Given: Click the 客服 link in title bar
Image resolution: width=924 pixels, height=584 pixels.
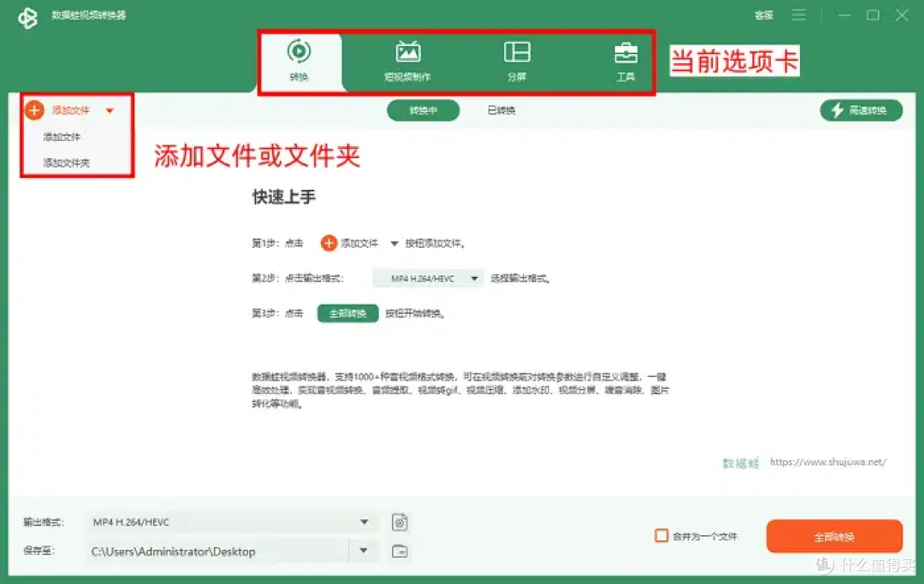Looking at the screenshot, I should point(764,15).
